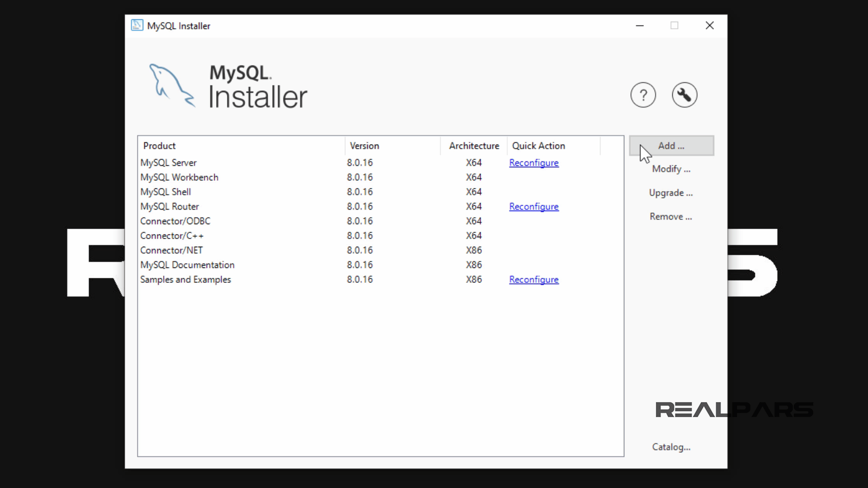Select the Connector/ODBC row

tap(175, 221)
